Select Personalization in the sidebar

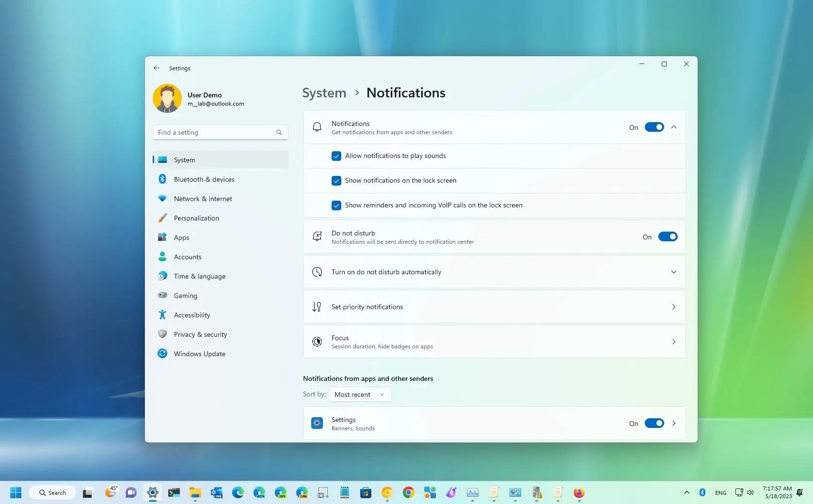click(x=196, y=218)
